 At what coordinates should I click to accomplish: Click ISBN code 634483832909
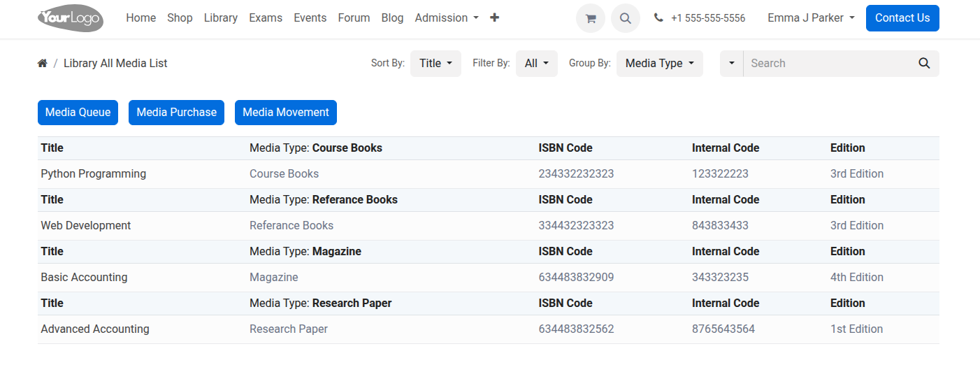[x=577, y=278]
